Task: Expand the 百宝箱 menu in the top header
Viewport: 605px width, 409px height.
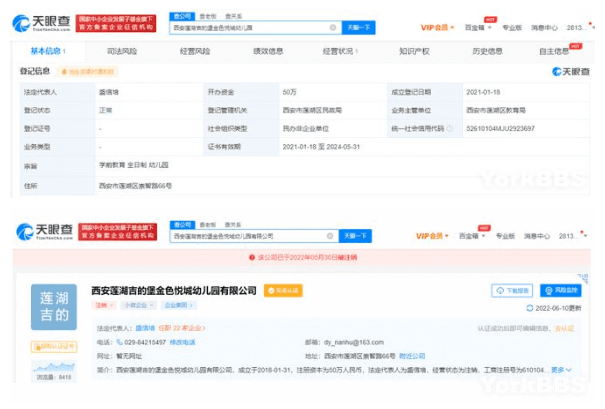Action: click(478, 27)
